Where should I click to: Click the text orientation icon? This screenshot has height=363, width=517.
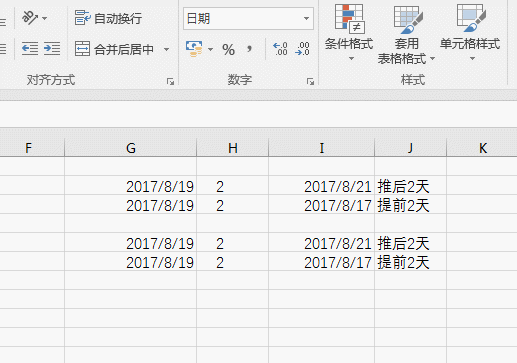click(x=29, y=18)
